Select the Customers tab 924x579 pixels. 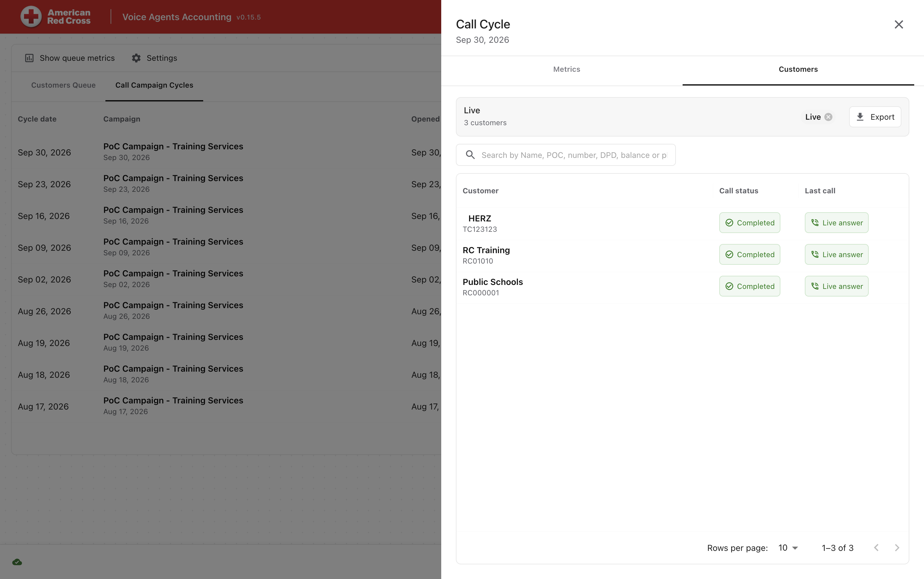click(798, 69)
